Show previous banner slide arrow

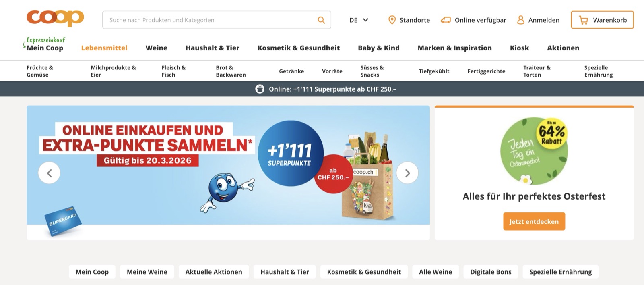[49, 173]
